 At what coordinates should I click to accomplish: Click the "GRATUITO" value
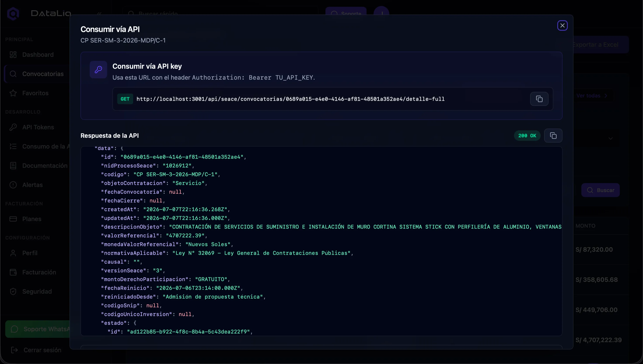pos(211,279)
